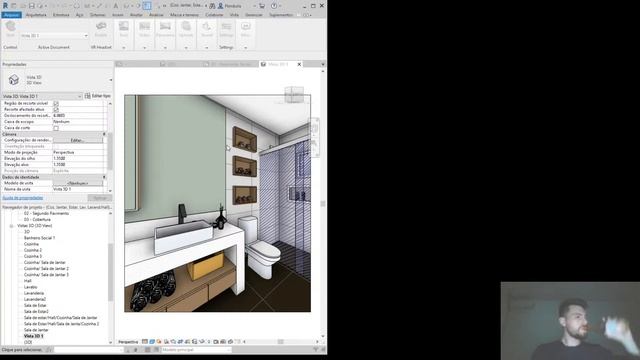
Task: Select 03 - Cobertura in project browser
Action: tap(37, 220)
